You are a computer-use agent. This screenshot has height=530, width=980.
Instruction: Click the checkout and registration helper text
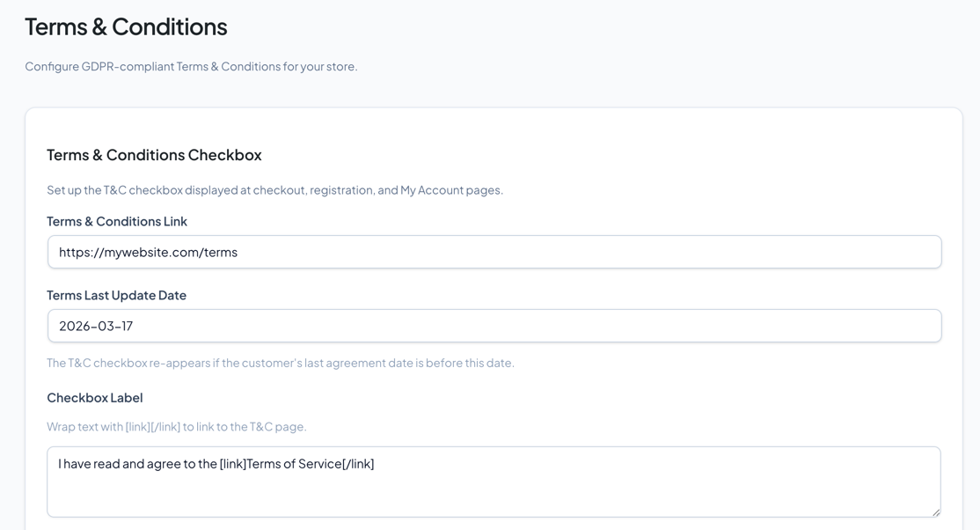click(x=275, y=189)
